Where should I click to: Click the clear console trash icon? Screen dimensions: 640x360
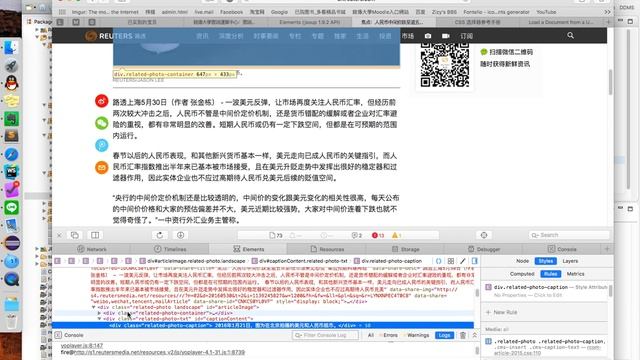(463, 335)
